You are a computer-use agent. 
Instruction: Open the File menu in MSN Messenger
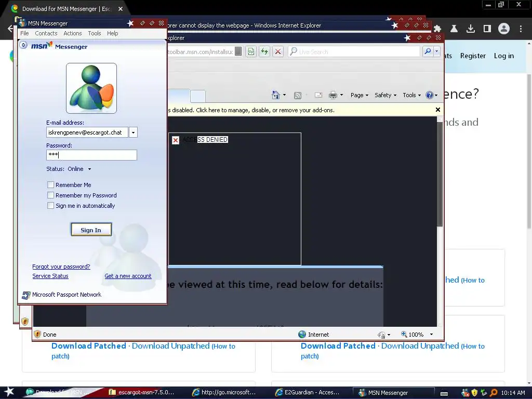coord(24,33)
